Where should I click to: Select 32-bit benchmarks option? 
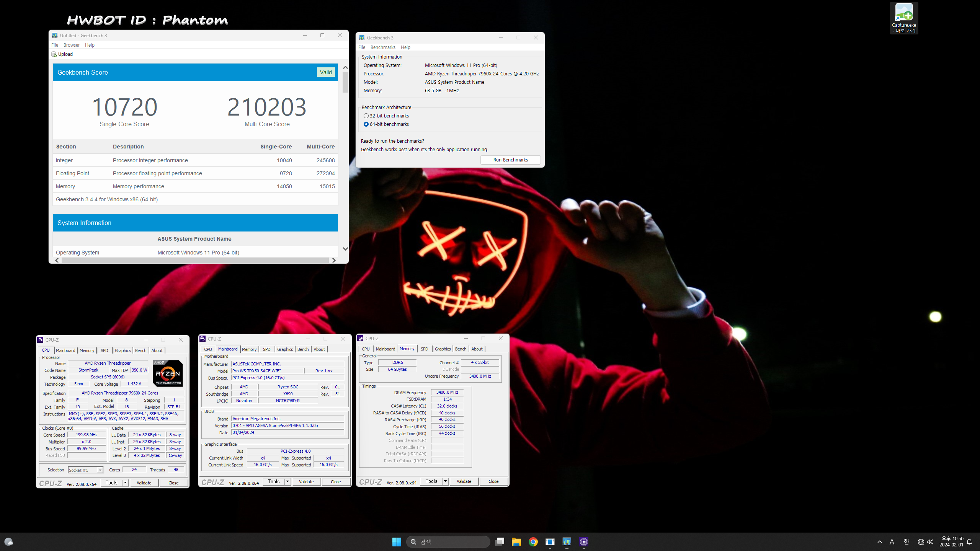pos(386,116)
